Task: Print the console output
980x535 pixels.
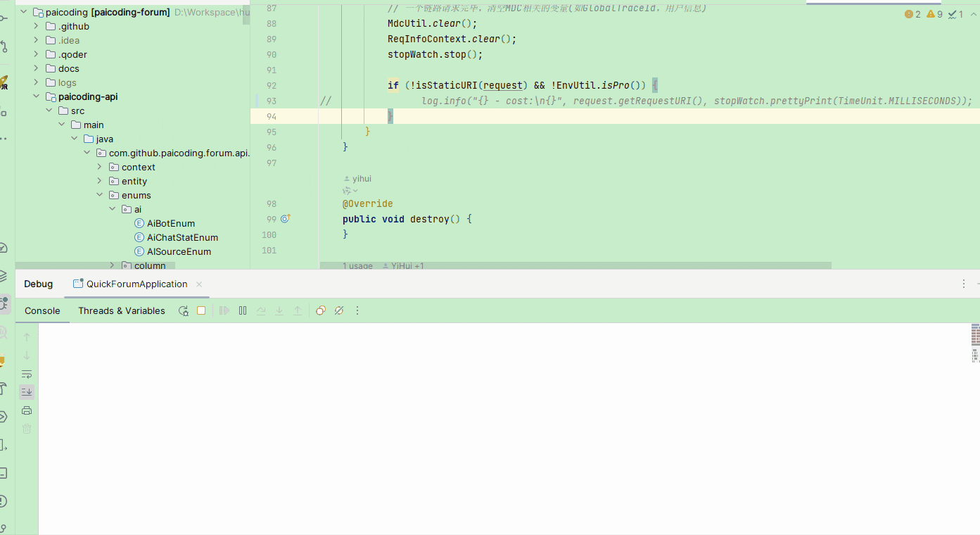Action: [x=27, y=410]
